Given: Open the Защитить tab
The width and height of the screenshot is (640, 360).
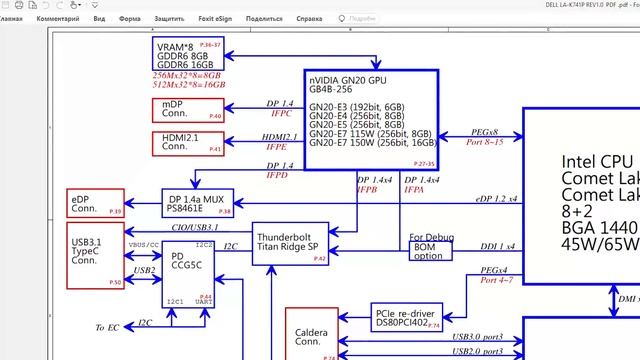Looking at the screenshot, I should (169, 18).
